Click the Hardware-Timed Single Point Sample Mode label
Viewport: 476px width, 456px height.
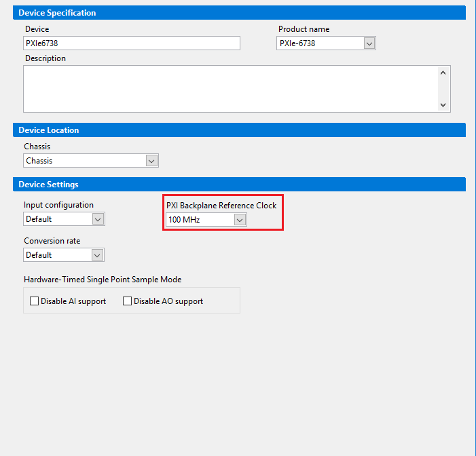click(103, 280)
